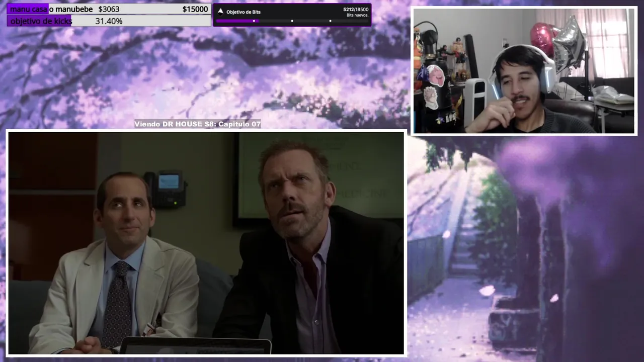Viewport: 644px width, 362px height.
Task: Click the Bits gem icon
Action: [x=220, y=12]
